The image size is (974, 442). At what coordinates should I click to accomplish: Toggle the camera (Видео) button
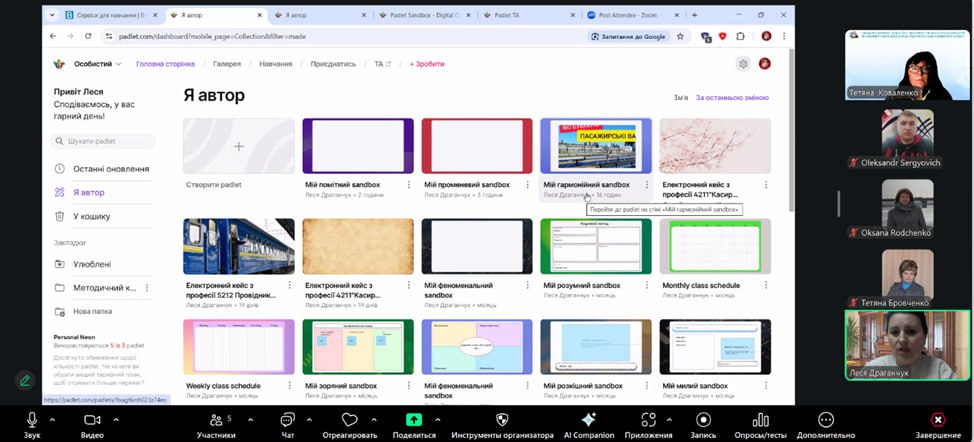point(92,420)
